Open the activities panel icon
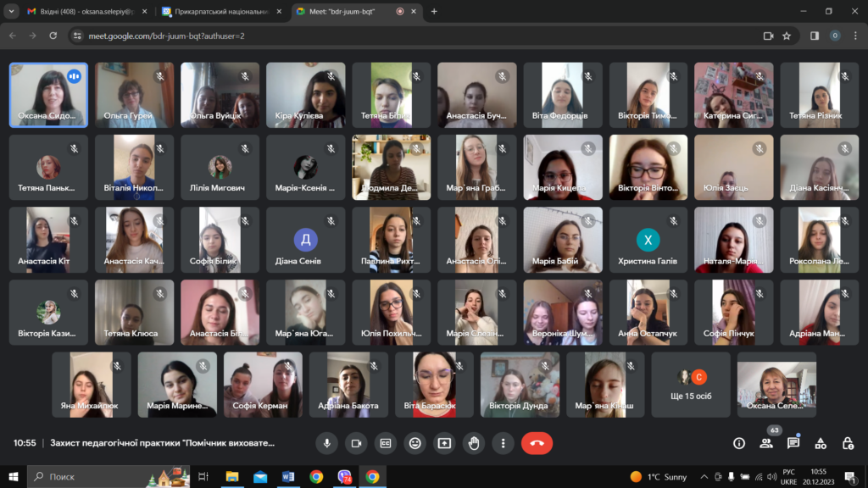 click(x=821, y=443)
